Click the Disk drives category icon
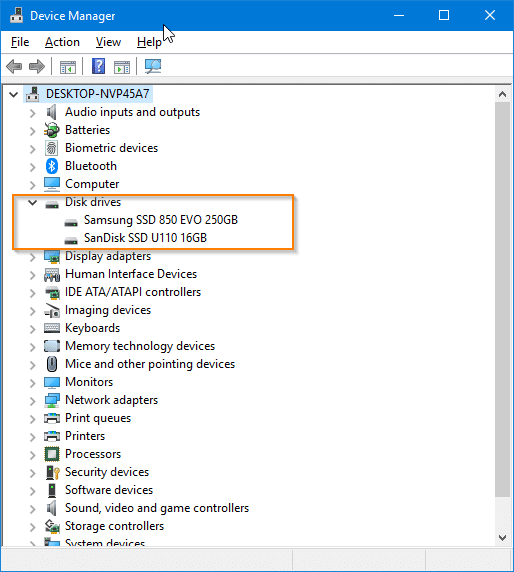 tap(52, 204)
